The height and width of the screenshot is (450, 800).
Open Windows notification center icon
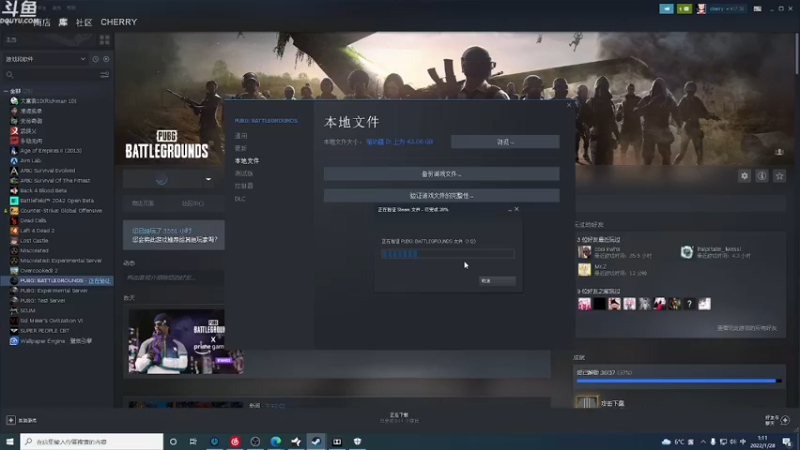pyautogui.click(x=787, y=441)
